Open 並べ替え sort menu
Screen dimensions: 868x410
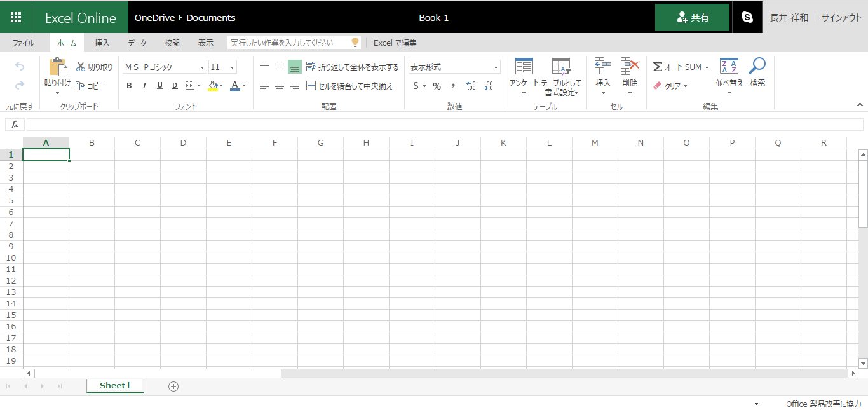[729, 76]
